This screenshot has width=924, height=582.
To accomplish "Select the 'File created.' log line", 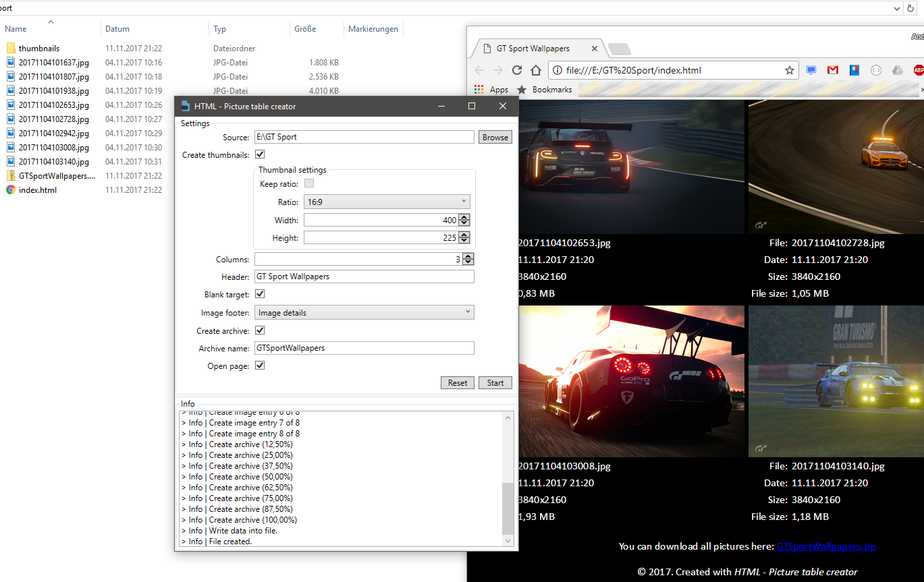I will coord(217,542).
